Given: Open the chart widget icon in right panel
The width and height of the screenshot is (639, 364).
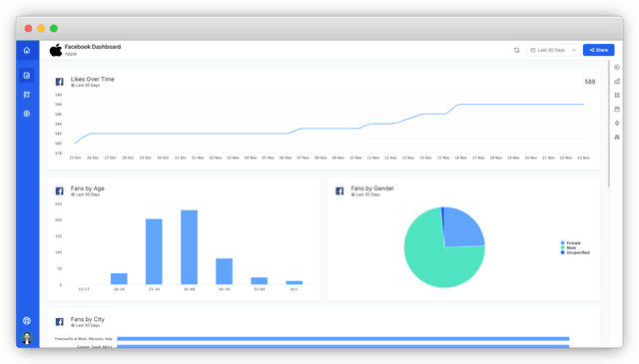Looking at the screenshot, I should pos(617,81).
